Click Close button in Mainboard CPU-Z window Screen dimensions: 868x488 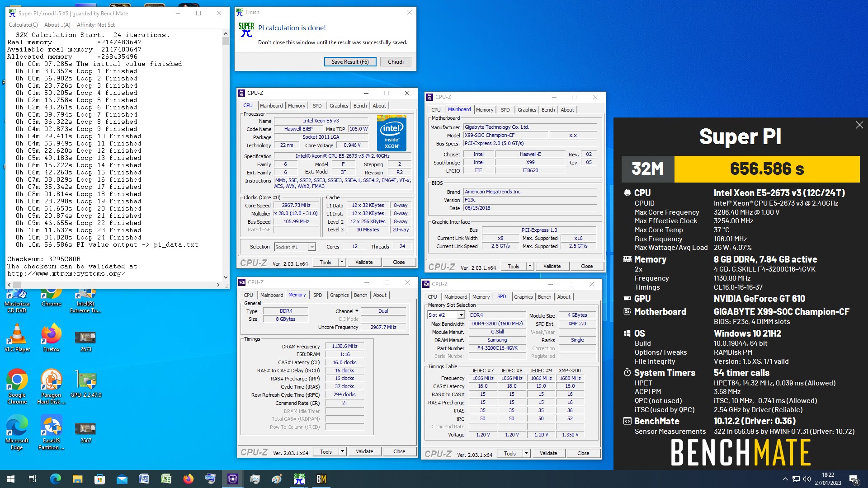[587, 266]
